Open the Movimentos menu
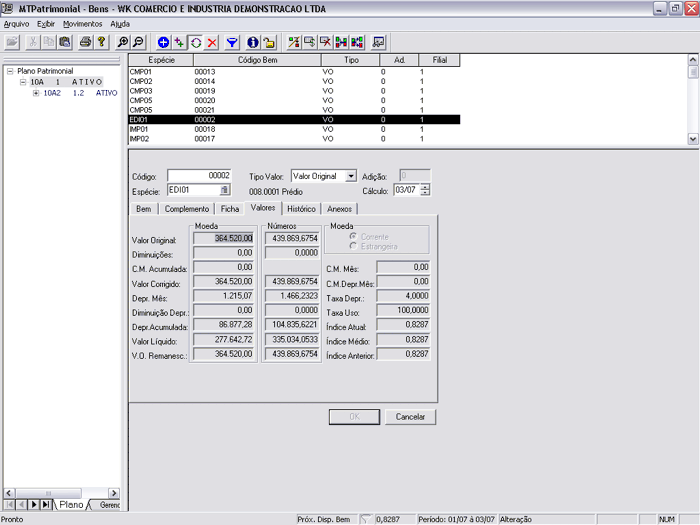Viewport: 700px width, 525px height. pyautogui.click(x=82, y=23)
